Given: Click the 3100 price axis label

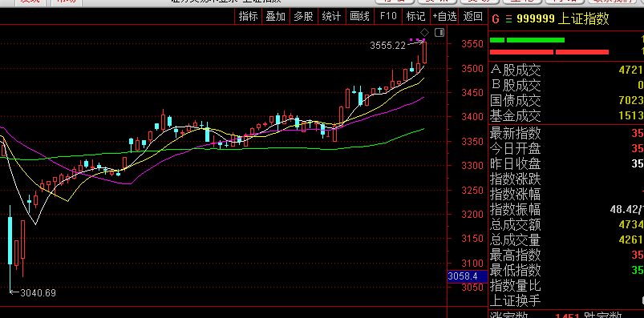Looking at the screenshot, I should [x=472, y=263].
